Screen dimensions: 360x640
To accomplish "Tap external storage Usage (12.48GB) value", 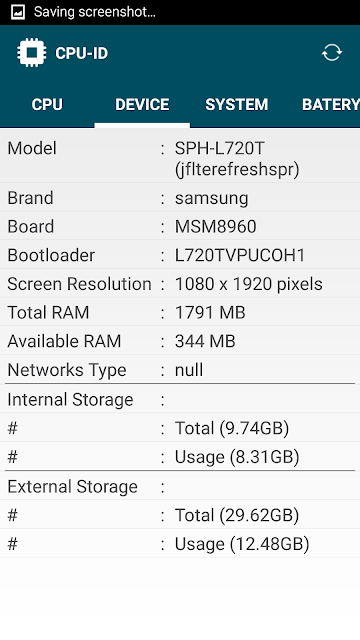I will pos(242,544).
